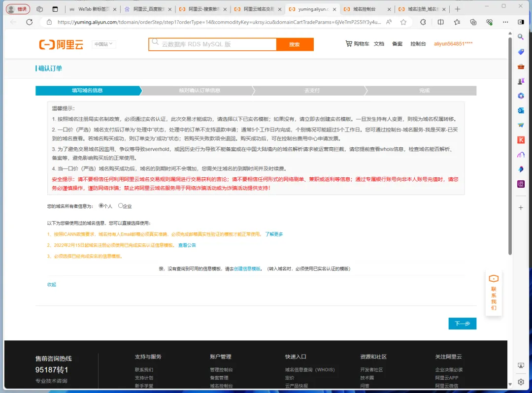Open footer link 支持计划
This screenshot has height=393, width=532.
click(144, 378)
